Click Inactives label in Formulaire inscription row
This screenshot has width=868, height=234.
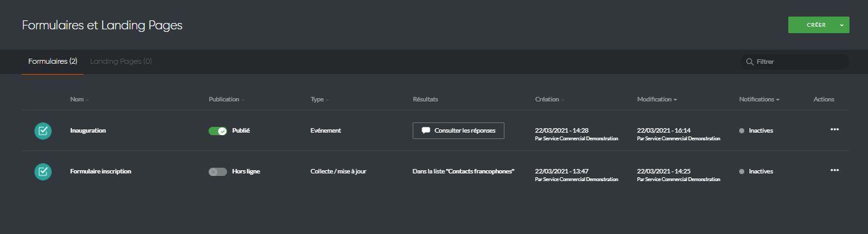tap(761, 172)
